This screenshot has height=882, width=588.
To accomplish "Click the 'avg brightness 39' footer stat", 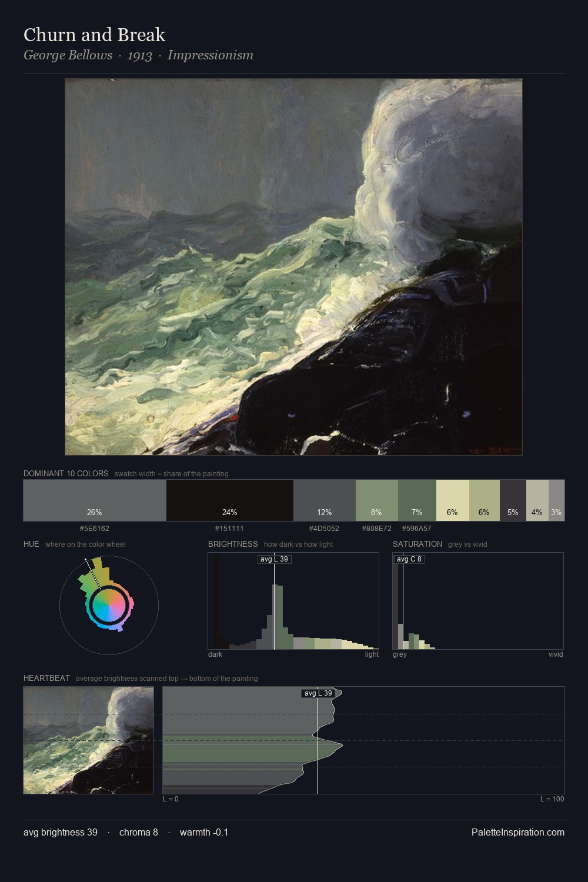I will coord(61,832).
